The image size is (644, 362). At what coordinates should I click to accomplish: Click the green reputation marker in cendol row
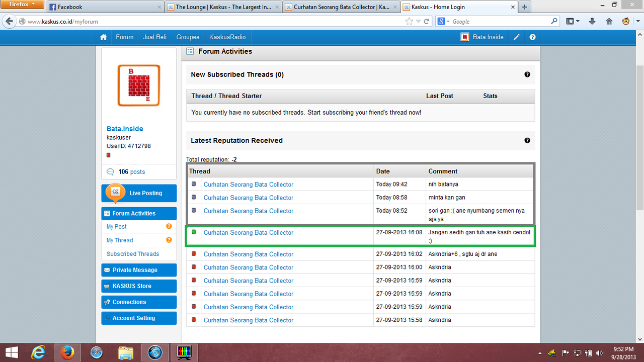pos(194,232)
